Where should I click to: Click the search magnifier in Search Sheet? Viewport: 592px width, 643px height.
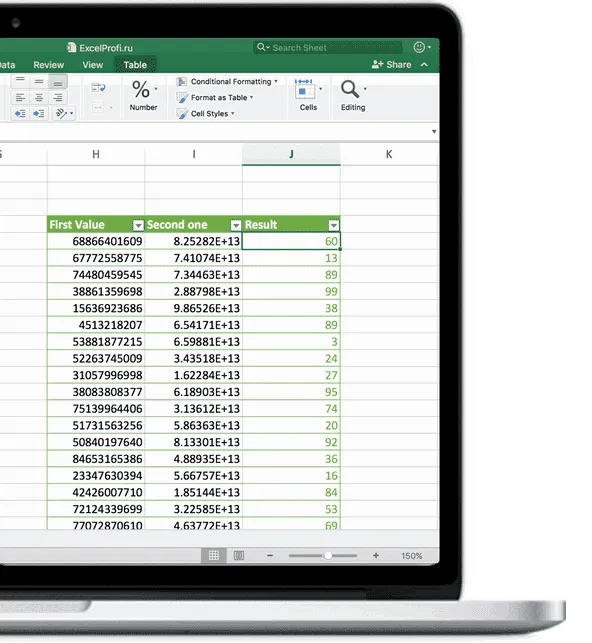(x=261, y=47)
